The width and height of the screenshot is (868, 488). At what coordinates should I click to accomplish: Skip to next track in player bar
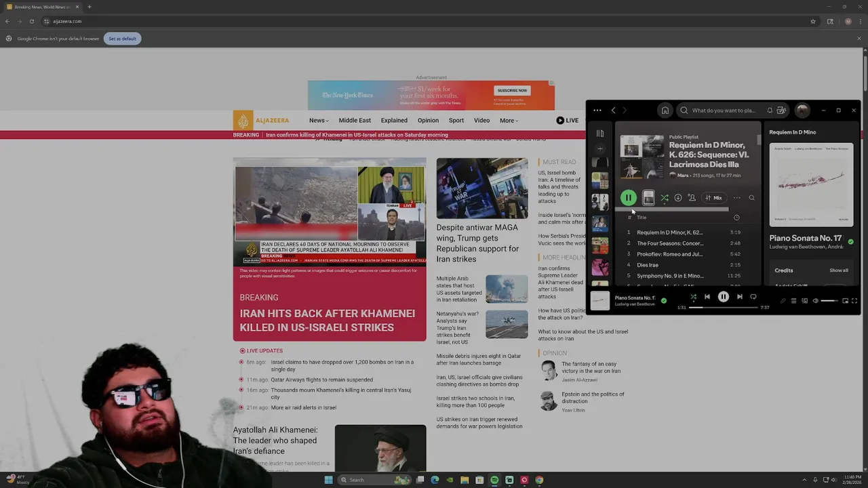coord(740,297)
